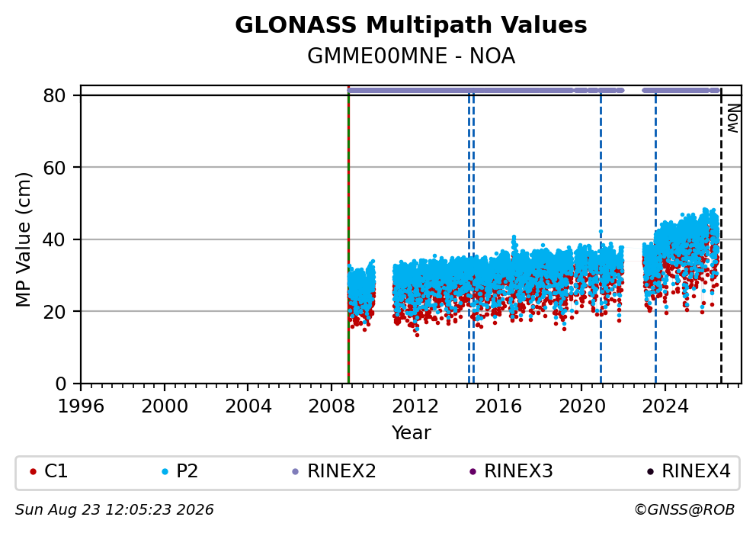Click the GMME00MNE - NOA subtitle
The image size is (756, 533).
click(x=411, y=56)
